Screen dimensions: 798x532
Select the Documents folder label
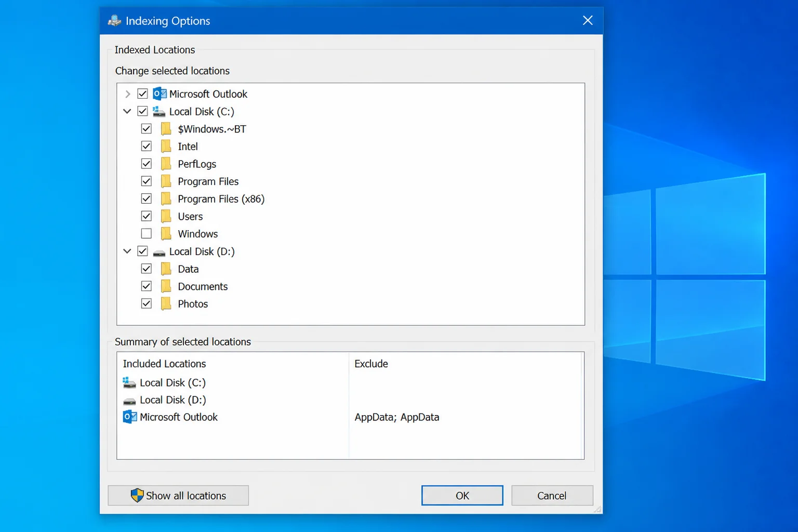tap(203, 287)
